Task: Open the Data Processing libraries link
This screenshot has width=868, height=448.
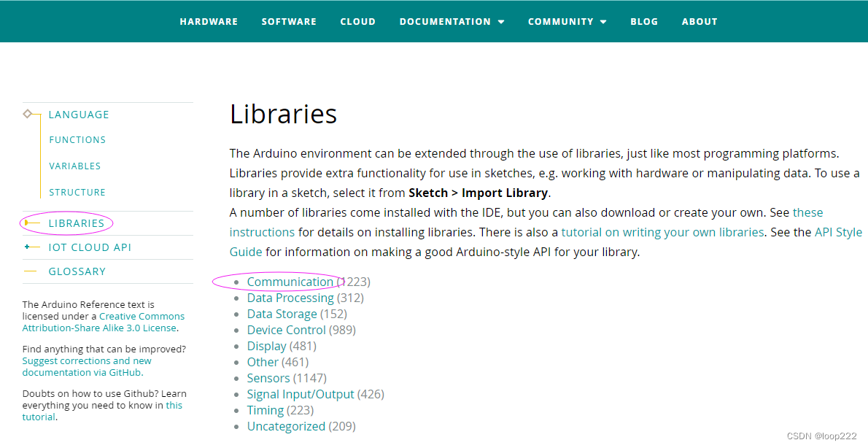Action: [x=290, y=298]
